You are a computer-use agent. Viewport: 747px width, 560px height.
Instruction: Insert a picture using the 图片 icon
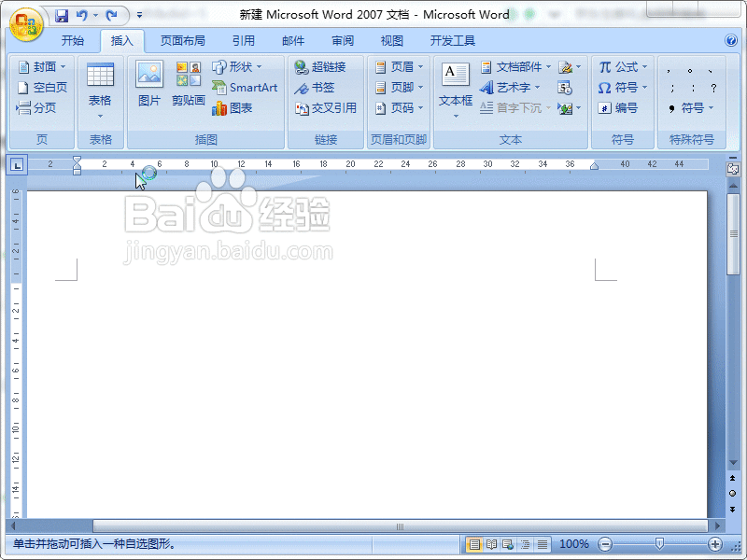coord(150,79)
